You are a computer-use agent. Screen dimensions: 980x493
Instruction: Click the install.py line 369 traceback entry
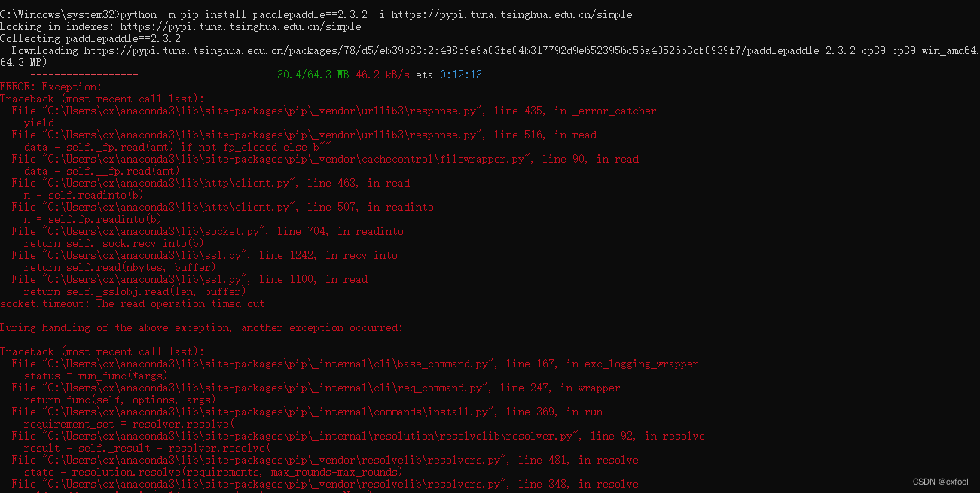(x=307, y=412)
